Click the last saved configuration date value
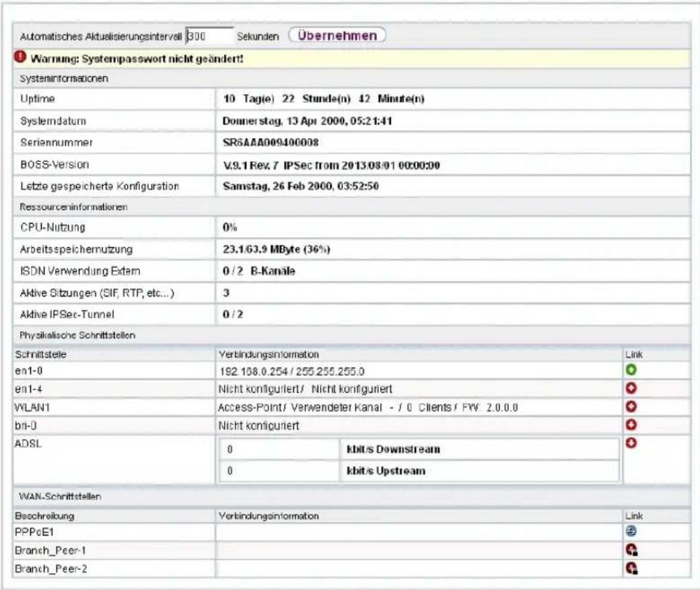This screenshot has height=590, width=700. (300, 186)
